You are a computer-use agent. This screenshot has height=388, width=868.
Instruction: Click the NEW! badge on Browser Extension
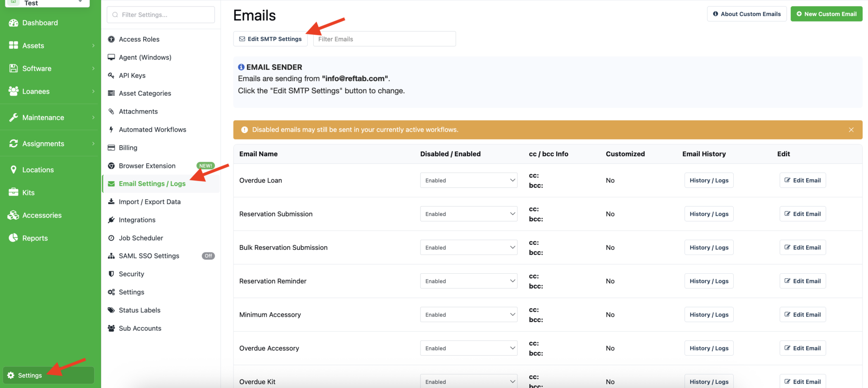point(206,166)
